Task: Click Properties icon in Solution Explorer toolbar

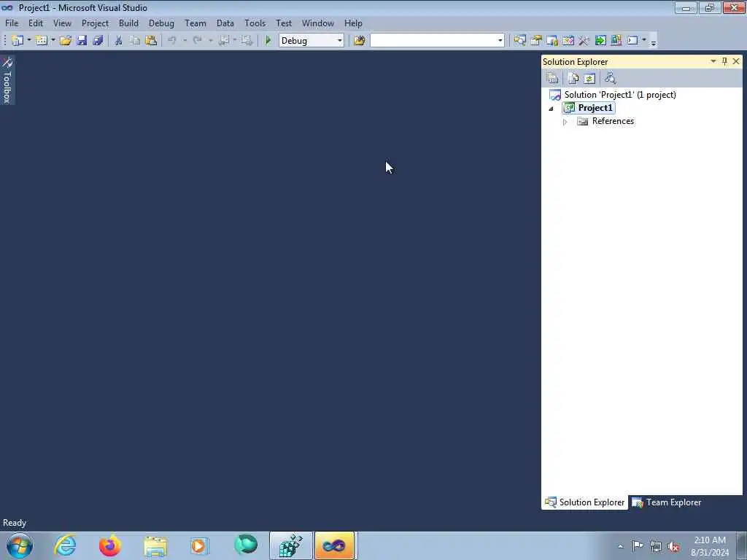Action: [553, 78]
